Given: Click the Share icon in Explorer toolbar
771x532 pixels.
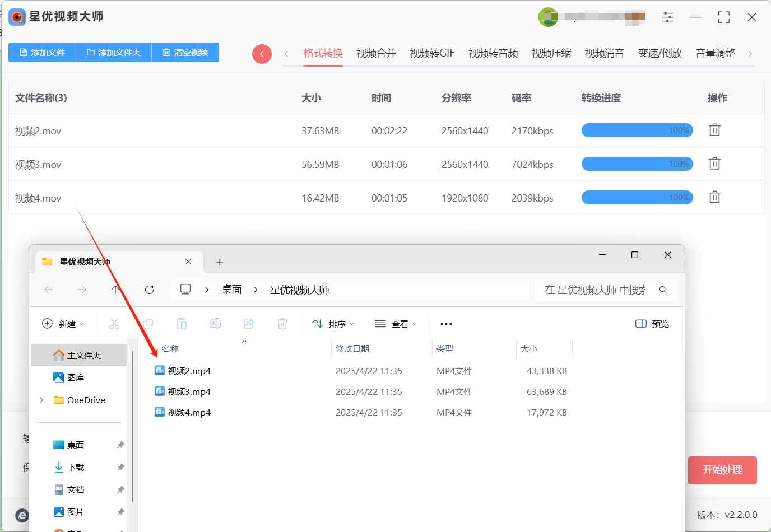Looking at the screenshot, I should pos(249,324).
